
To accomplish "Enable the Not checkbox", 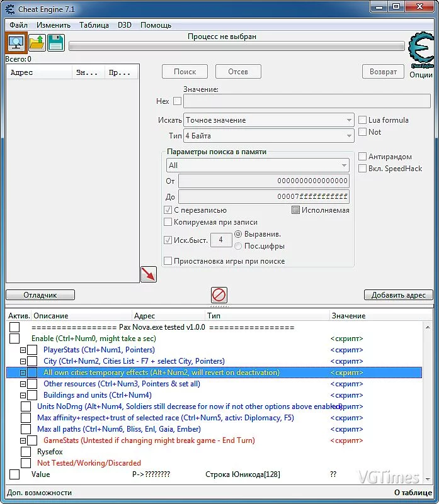I will click(362, 132).
